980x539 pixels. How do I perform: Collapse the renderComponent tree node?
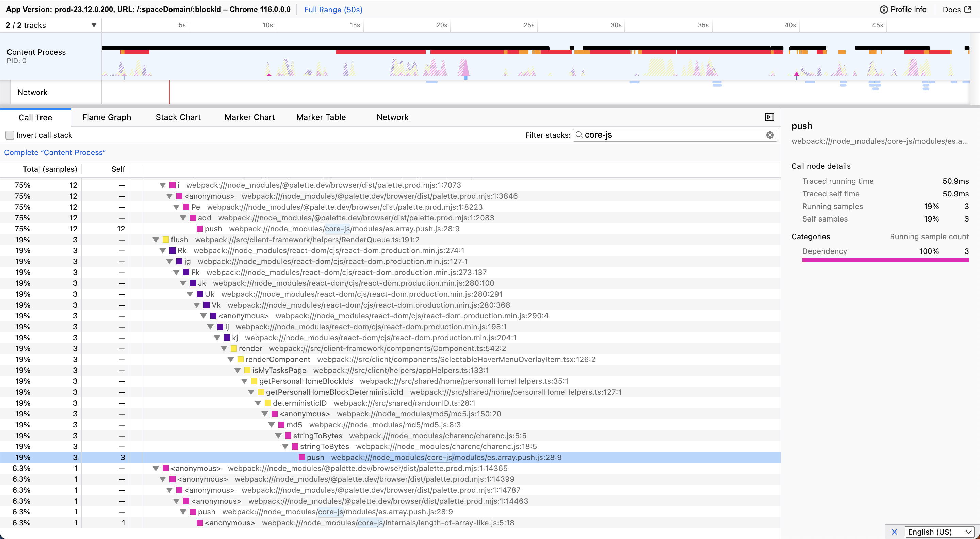[x=231, y=359]
